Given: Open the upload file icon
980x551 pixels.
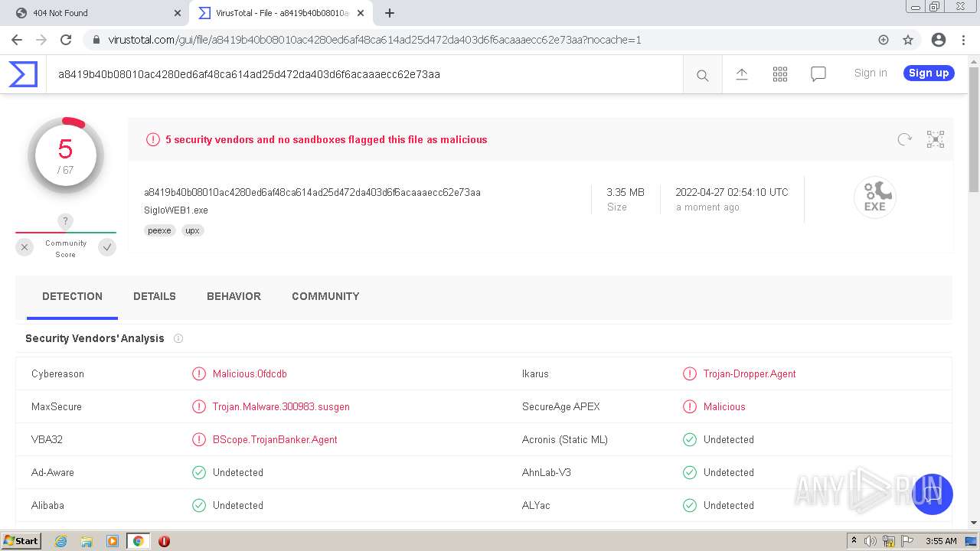Looking at the screenshot, I should pos(741,74).
